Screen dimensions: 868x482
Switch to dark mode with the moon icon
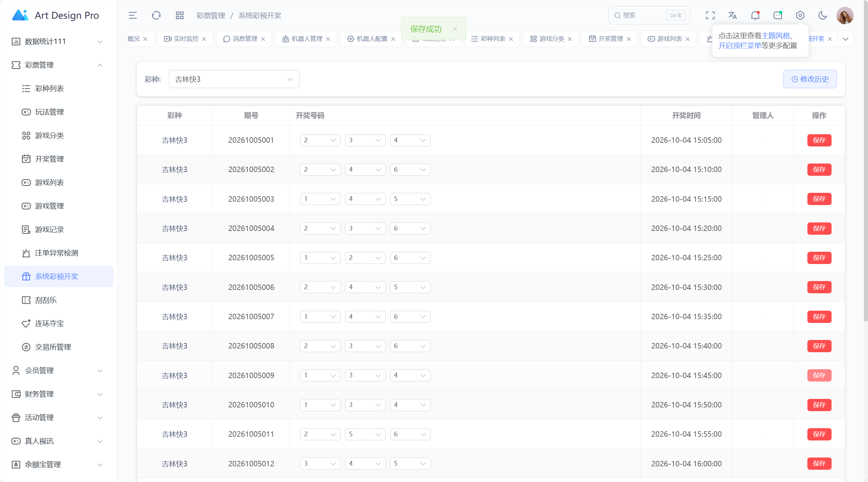click(x=822, y=15)
